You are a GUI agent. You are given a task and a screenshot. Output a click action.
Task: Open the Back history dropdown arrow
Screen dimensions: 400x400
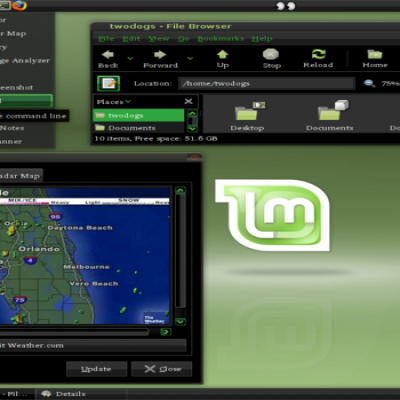tap(130, 58)
